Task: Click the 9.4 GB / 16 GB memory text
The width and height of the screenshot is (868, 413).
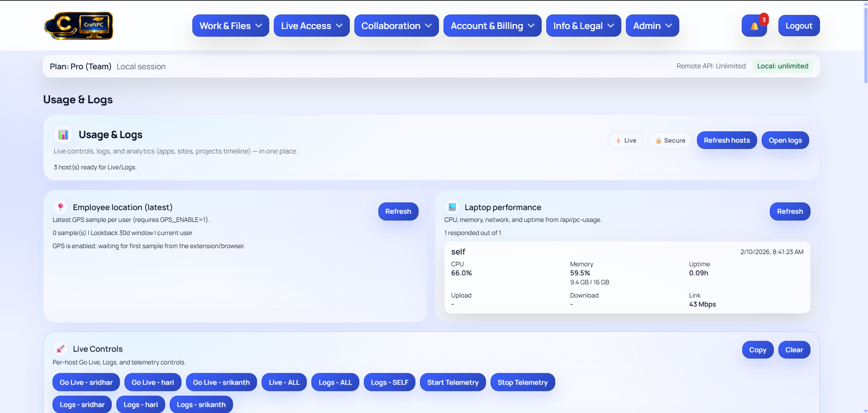Action: pyautogui.click(x=590, y=282)
